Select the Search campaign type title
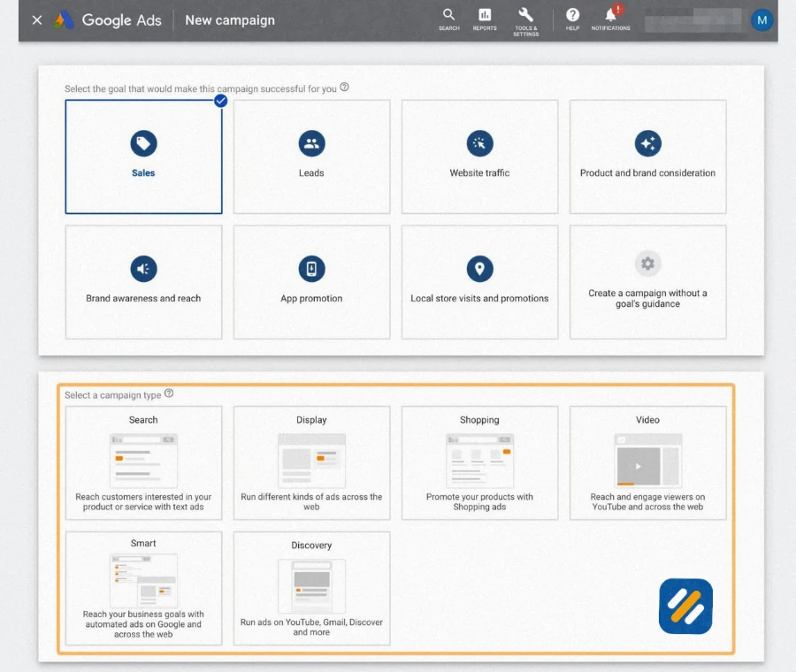796x672 pixels. [x=143, y=420]
